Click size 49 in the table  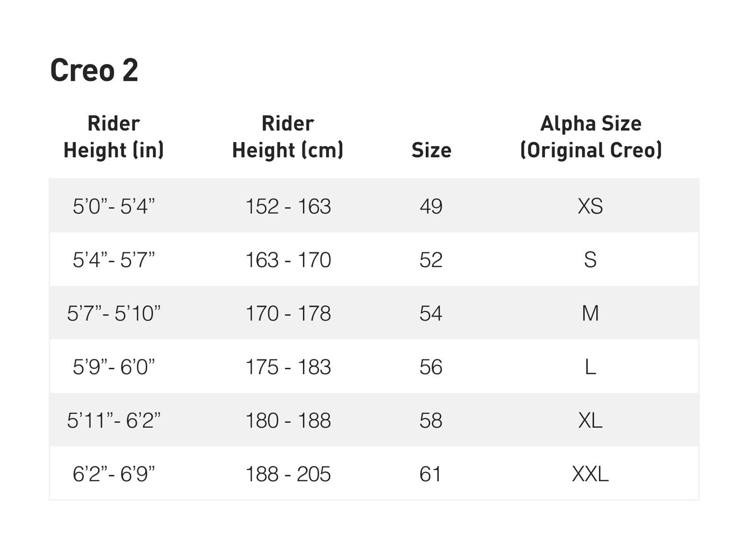click(x=431, y=206)
